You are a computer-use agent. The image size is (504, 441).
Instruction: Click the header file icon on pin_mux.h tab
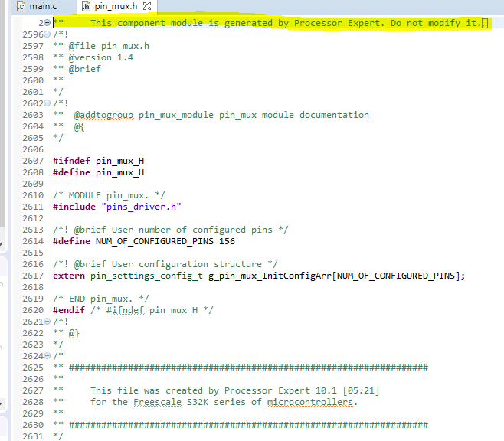(86, 6)
